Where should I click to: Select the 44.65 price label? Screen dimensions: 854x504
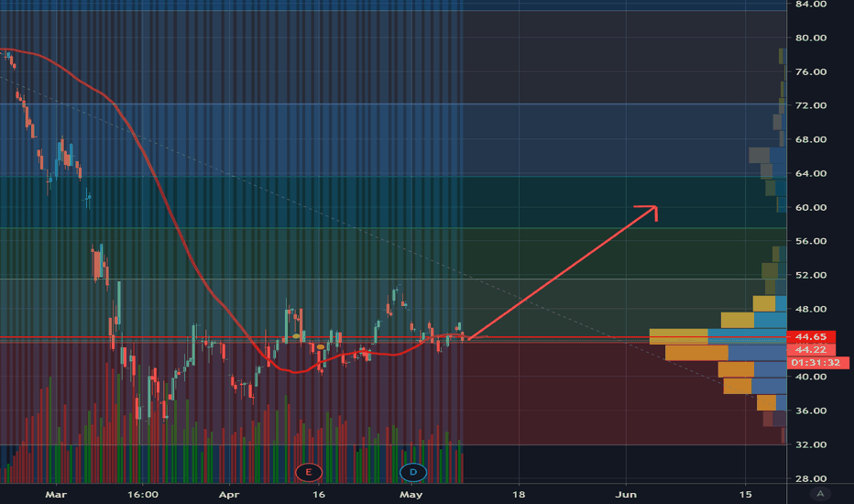tap(811, 336)
